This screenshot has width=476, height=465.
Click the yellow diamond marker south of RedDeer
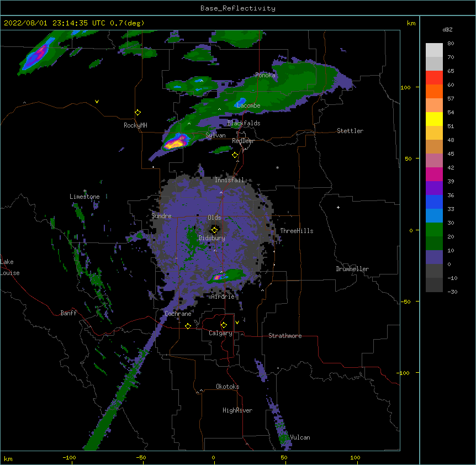tap(235, 155)
